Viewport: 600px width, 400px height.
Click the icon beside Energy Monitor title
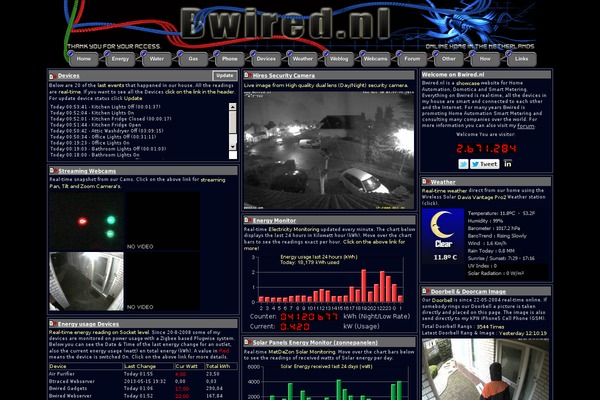[248, 220]
